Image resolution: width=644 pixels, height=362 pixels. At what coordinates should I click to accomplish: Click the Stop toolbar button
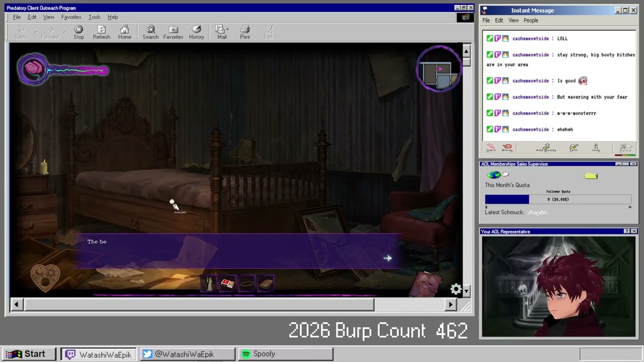pyautogui.click(x=78, y=32)
